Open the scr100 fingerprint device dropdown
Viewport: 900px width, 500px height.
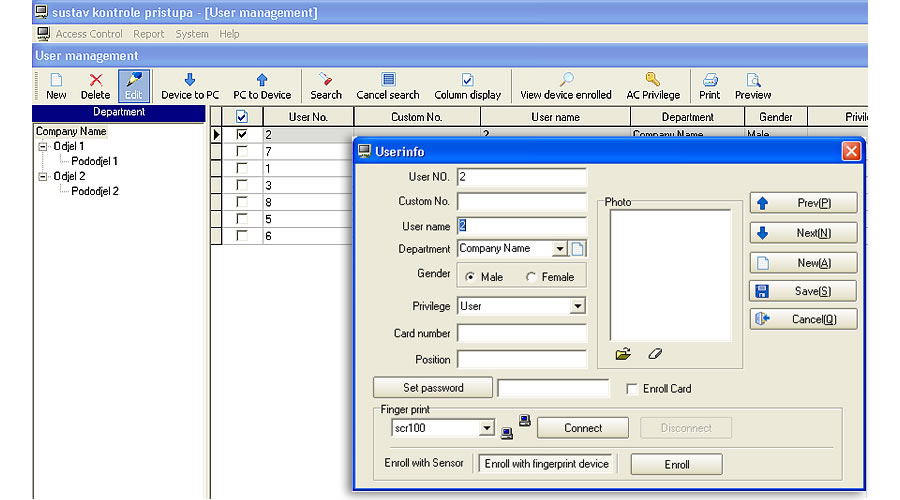pos(487,429)
